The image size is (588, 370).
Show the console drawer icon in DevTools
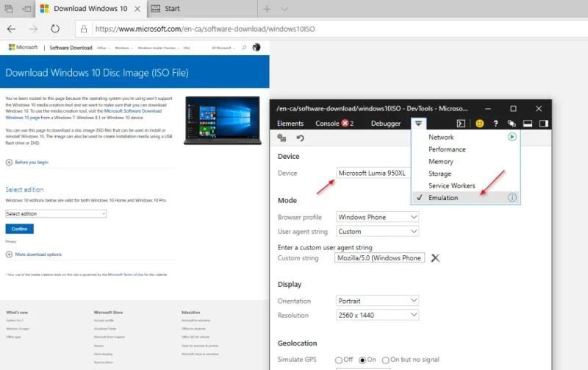(461, 124)
